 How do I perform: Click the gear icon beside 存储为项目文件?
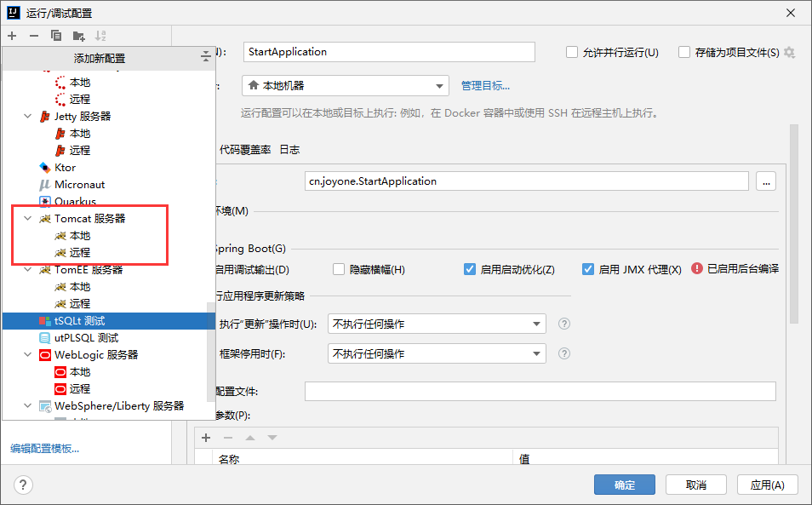click(789, 52)
